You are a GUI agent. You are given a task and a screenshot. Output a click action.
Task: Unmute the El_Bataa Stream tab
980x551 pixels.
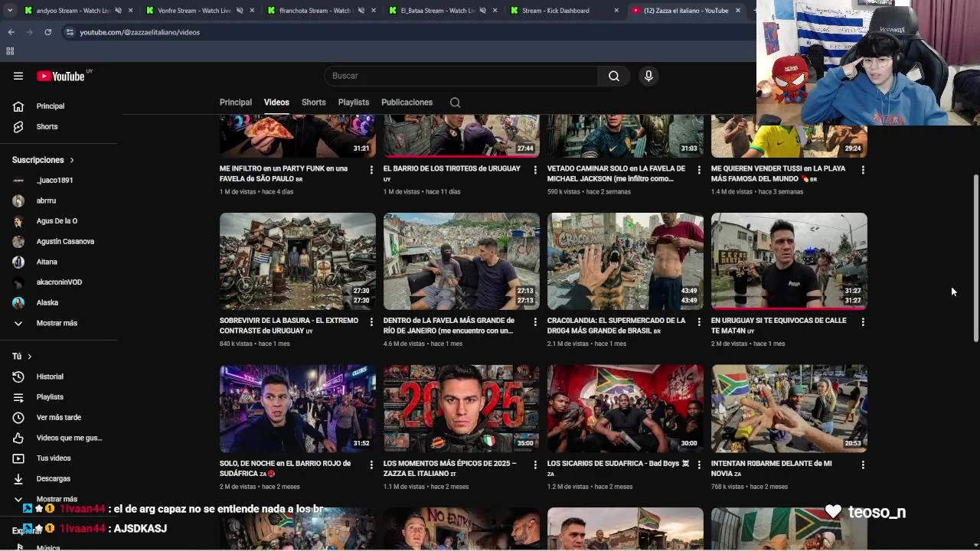482,11
